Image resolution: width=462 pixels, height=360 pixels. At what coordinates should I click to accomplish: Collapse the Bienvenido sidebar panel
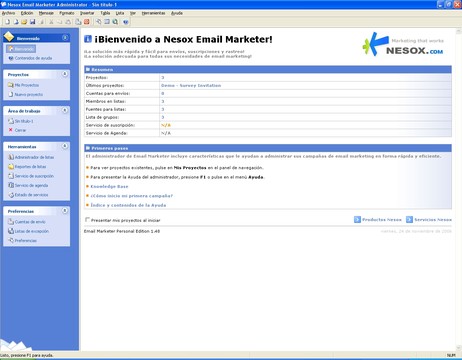pyautogui.click(x=65, y=38)
